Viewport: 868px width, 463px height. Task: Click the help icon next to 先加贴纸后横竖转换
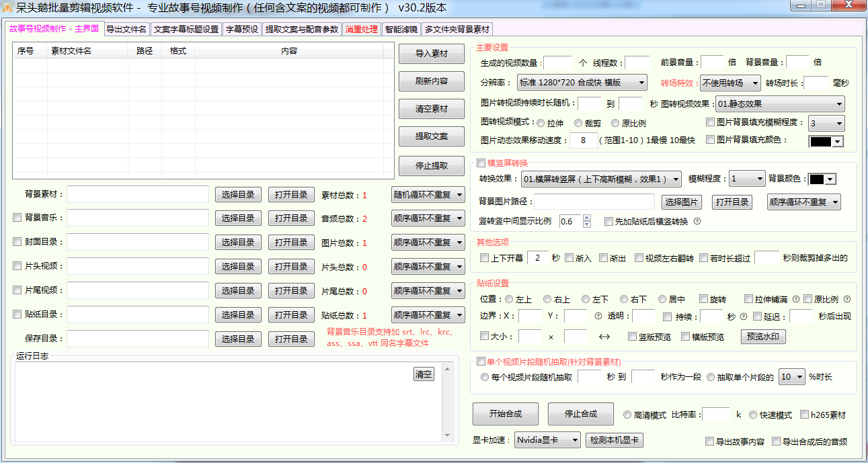point(697,221)
